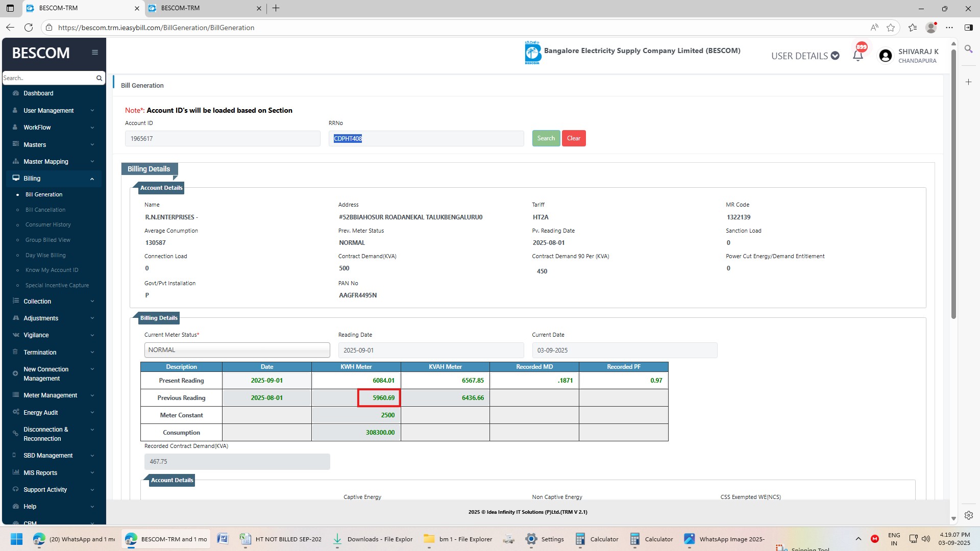Image resolution: width=980 pixels, height=551 pixels.
Task: Expand the USER DETAILS dropdown
Action: tap(805, 56)
